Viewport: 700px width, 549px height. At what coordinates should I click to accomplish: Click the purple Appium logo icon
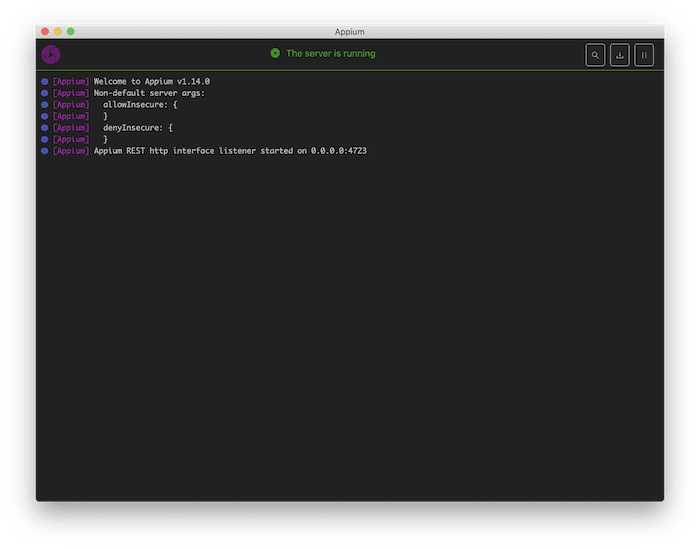click(51, 54)
